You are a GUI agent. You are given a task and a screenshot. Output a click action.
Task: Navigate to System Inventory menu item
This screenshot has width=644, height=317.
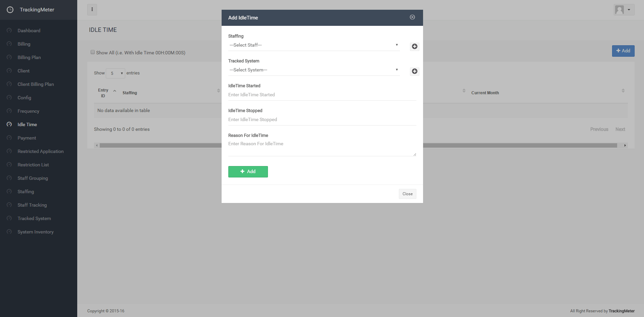(x=36, y=232)
